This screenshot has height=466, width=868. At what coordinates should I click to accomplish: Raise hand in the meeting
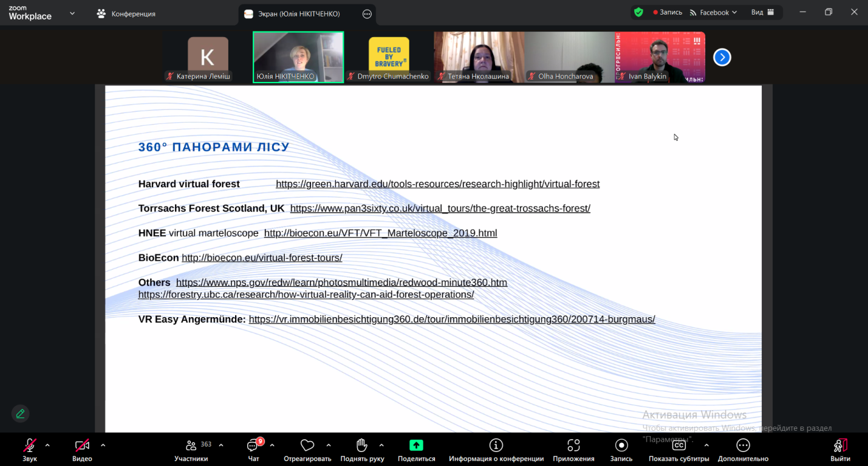click(362, 446)
